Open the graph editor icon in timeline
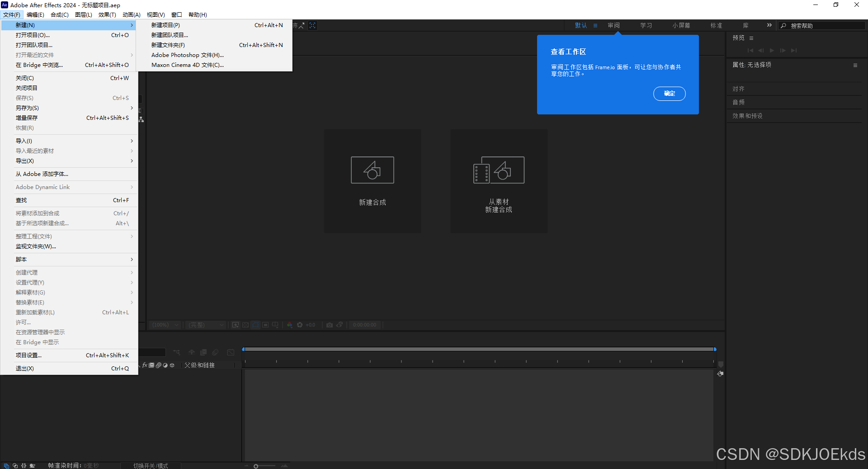This screenshot has height=469, width=868. click(231, 352)
